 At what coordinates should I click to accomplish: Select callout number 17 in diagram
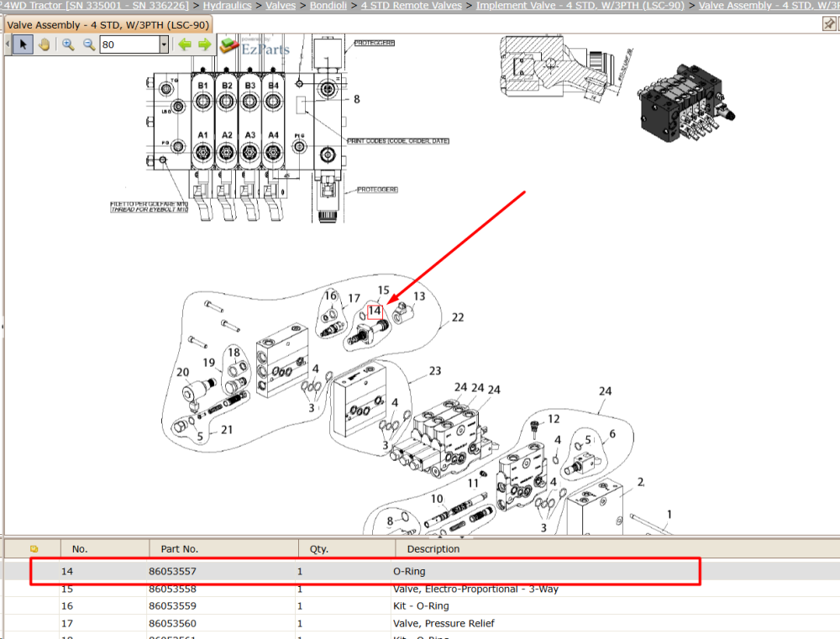(x=354, y=298)
